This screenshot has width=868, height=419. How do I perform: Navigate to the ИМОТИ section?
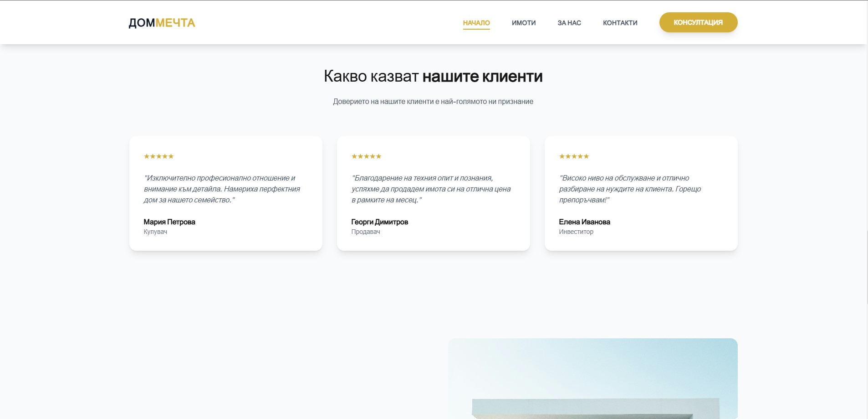click(x=524, y=22)
